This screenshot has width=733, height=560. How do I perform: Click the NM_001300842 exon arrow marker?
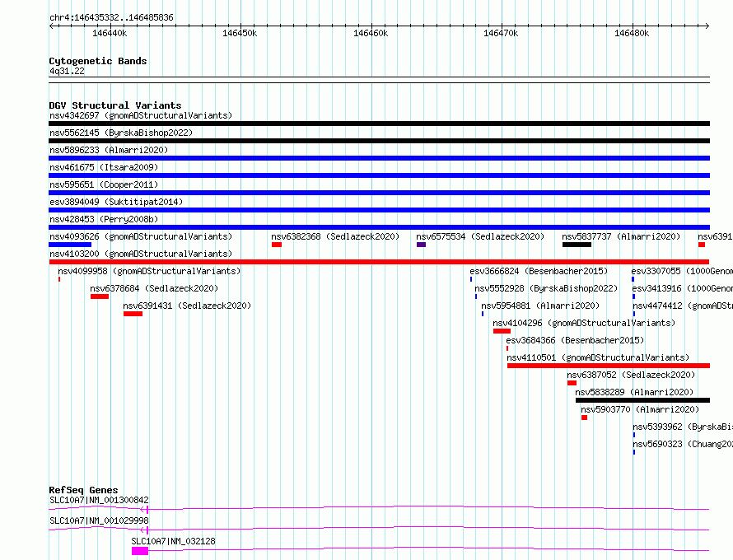[x=145, y=509]
